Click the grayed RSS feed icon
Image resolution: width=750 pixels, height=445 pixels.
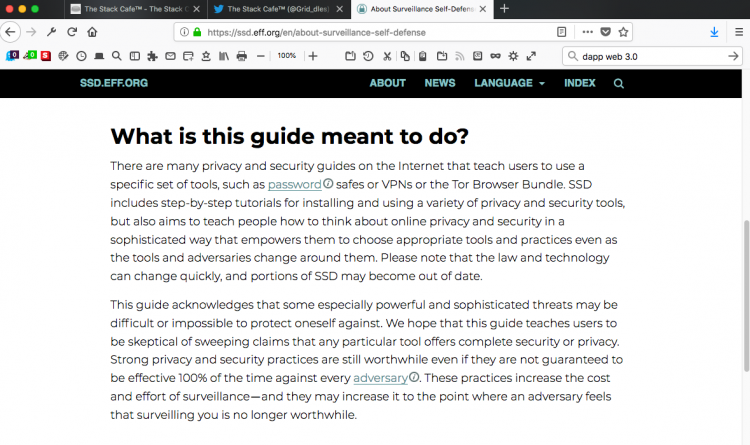pos(460,56)
